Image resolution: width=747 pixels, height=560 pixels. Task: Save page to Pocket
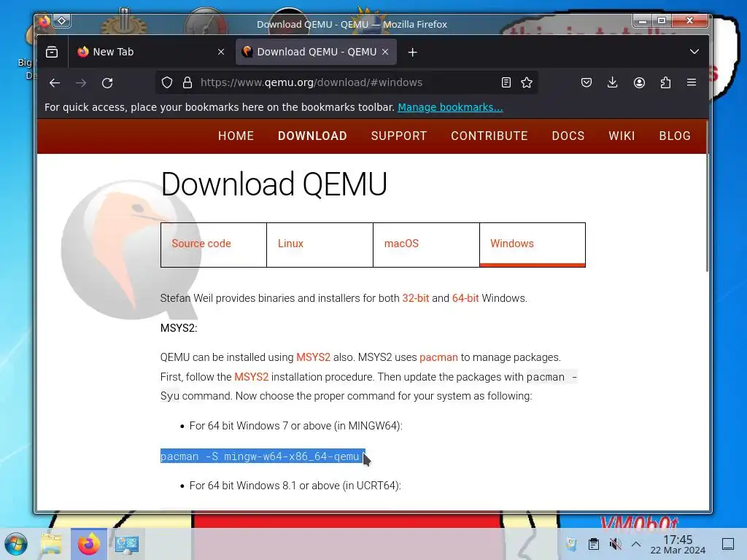(587, 82)
